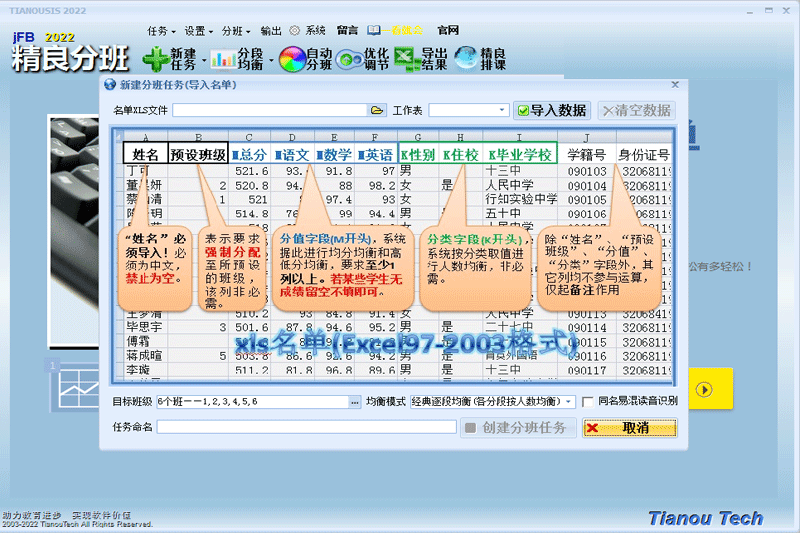Click the 语文 column header
The image size is (800, 533).
click(292, 155)
